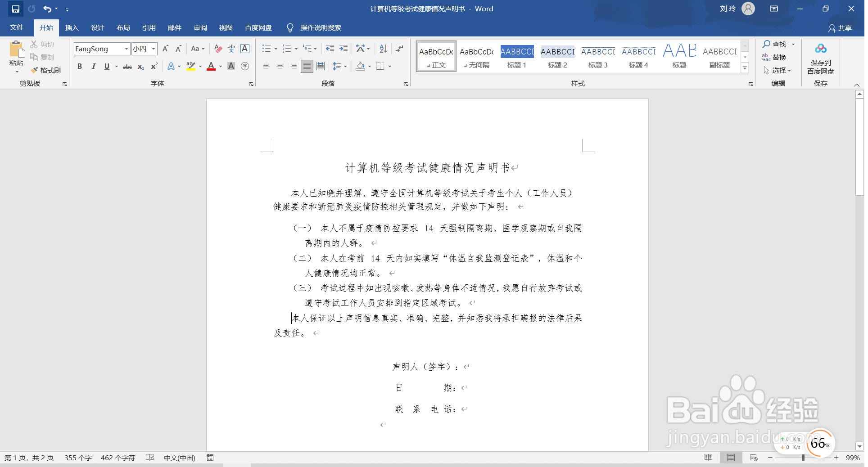Apply character shading
Viewport: 868px width, 467px height.
pos(231,66)
